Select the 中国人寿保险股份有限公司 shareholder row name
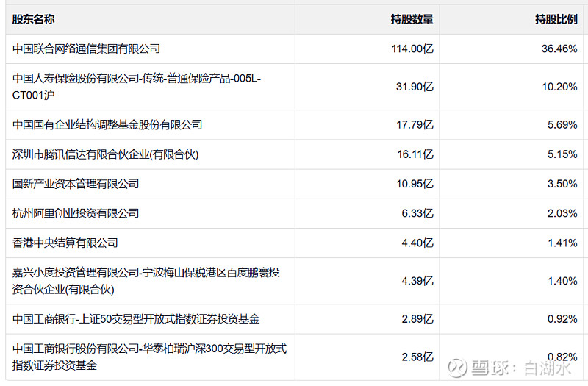 (x=137, y=87)
